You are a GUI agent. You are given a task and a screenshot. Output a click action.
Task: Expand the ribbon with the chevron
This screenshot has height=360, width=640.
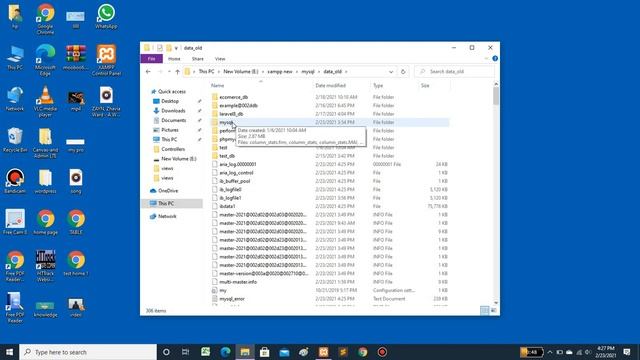(x=486, y=59)
